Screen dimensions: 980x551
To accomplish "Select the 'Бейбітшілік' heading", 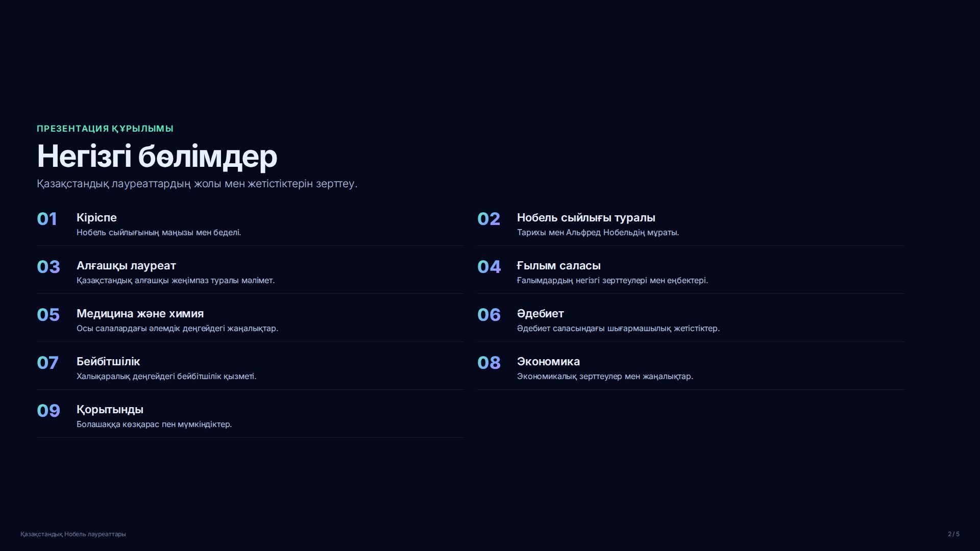I will pos(108,362).
